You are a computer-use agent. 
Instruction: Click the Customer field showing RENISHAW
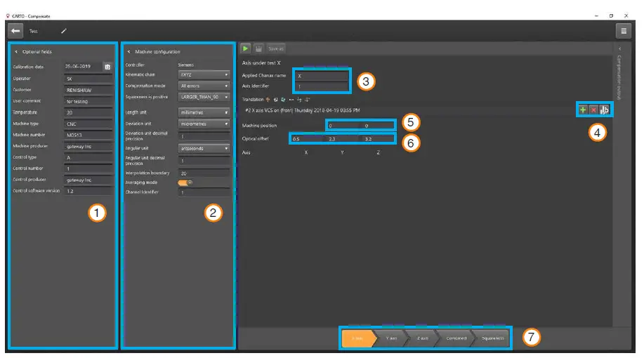click(x=88, y=90)
